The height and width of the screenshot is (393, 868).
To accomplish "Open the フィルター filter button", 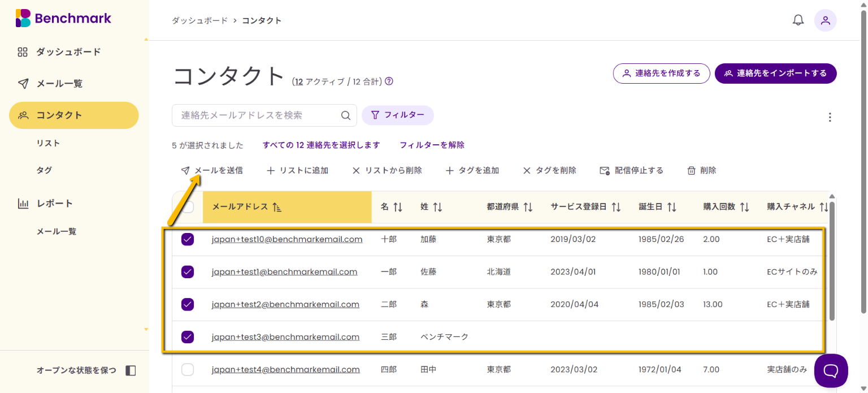I will (x=398, y=115).
